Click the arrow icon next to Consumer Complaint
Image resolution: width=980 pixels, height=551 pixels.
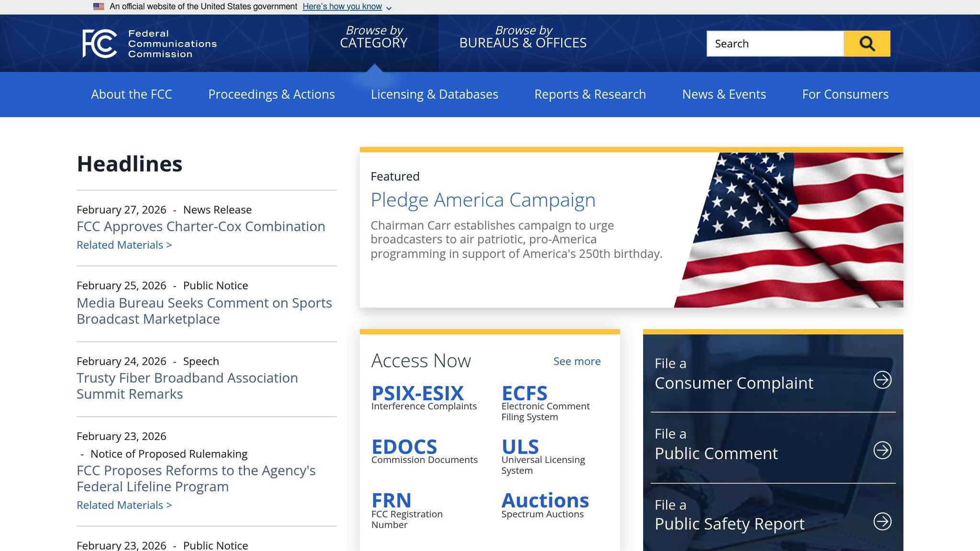click(x=883, y=380)
